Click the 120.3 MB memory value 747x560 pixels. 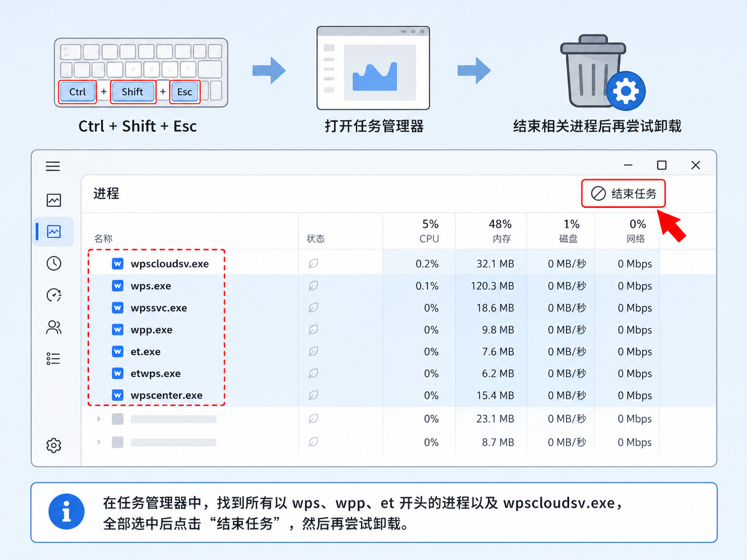(492, 286)
